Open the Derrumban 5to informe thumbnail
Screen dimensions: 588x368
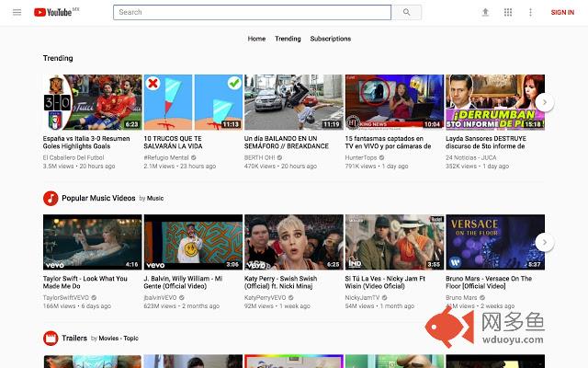[x=495, y=102]
